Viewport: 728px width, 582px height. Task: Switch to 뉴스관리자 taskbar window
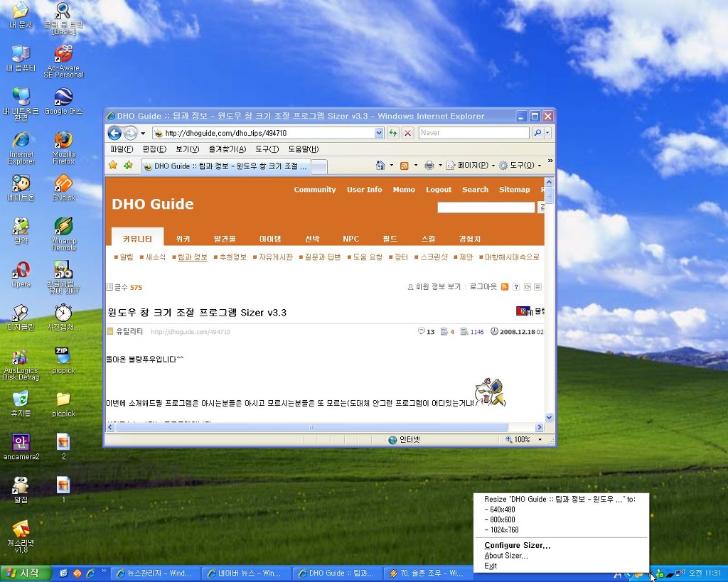156,573
